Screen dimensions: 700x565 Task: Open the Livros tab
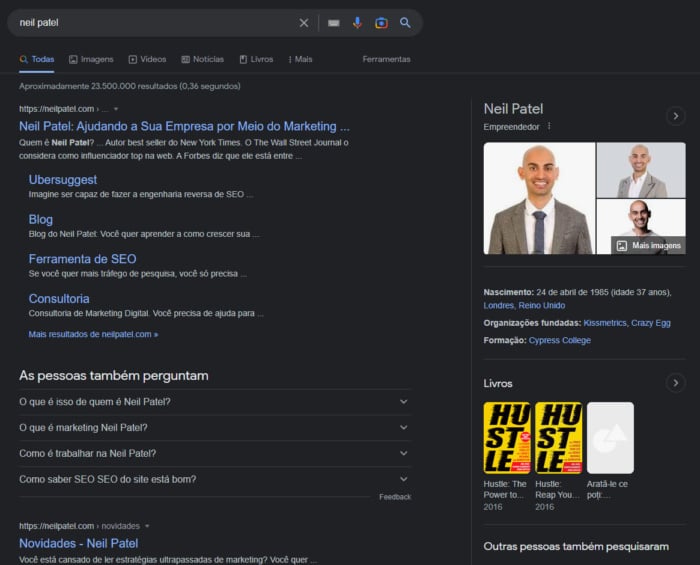[x=256, y=59]
